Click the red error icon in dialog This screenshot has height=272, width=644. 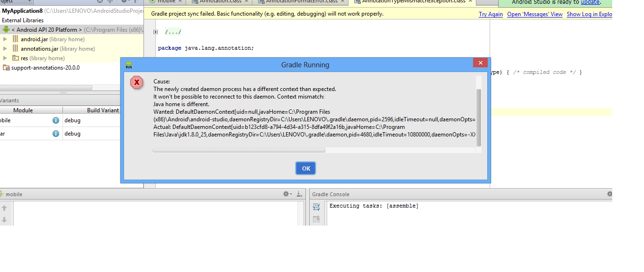click(x=137, y=83)
